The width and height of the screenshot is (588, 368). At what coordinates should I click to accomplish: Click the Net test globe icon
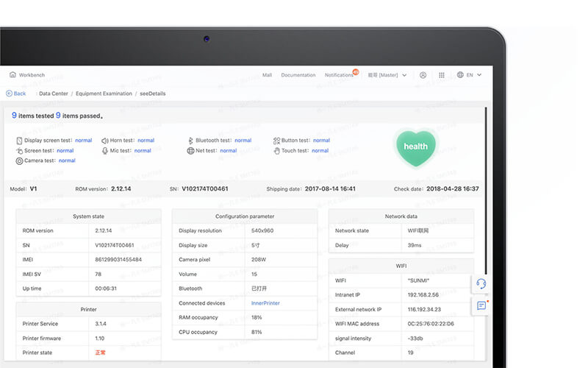(x=190, y=151)
